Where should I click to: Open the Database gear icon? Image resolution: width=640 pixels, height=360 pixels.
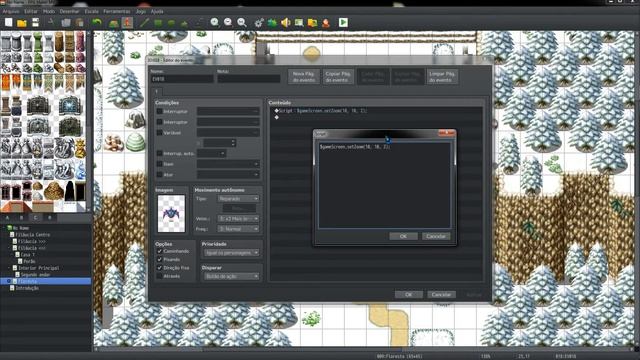[259, 22]
